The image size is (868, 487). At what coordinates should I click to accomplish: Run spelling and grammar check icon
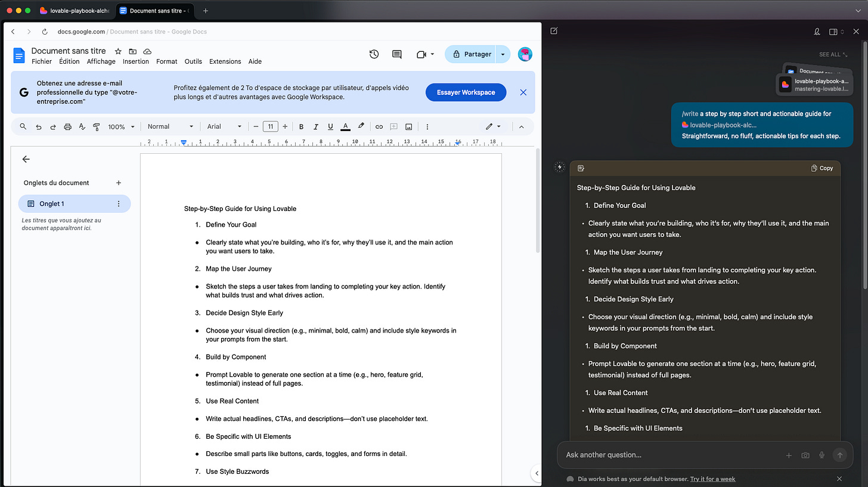pos(82,126)
